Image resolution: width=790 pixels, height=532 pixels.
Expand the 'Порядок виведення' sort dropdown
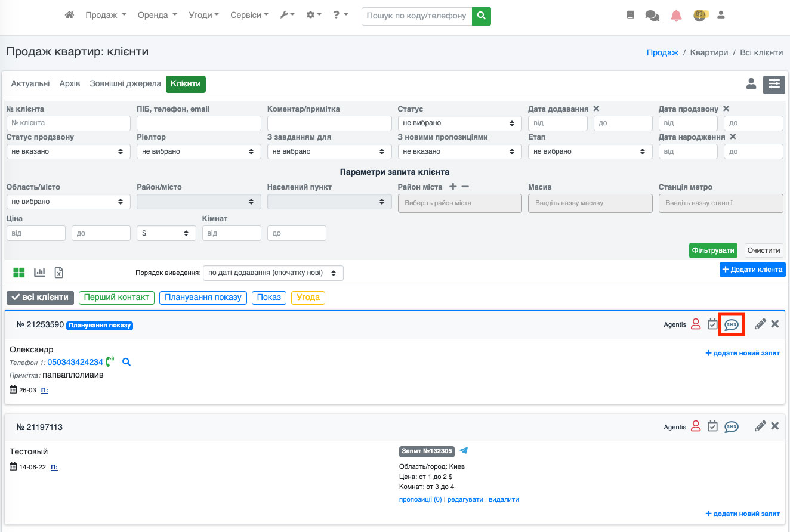pyautogui.click(x=273, y=273)
